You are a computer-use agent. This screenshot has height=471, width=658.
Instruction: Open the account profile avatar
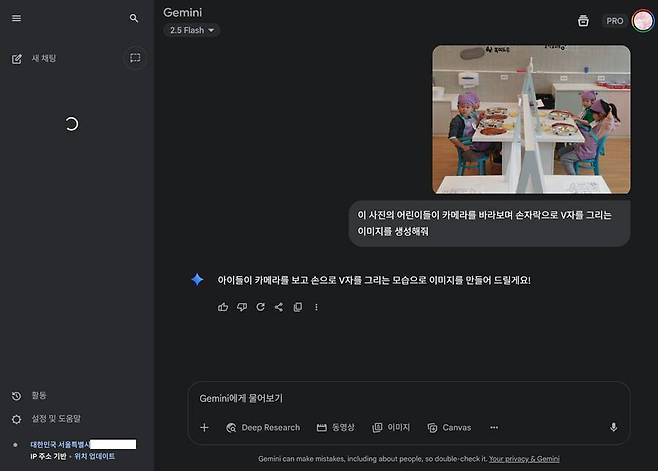tap(642, 21)
